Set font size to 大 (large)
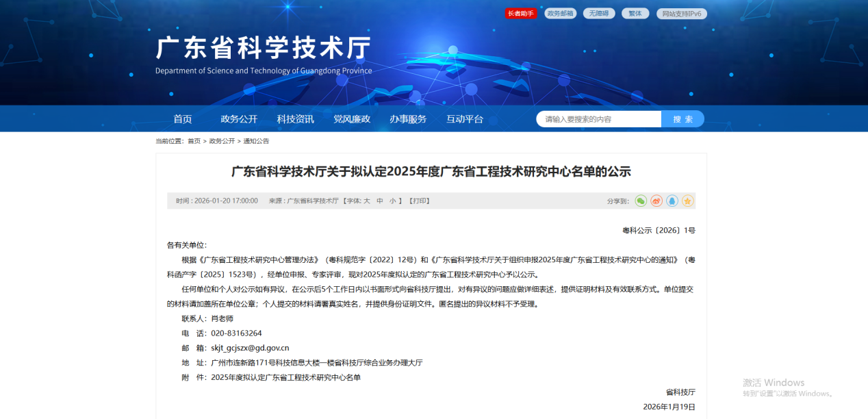 coord(366,201)
